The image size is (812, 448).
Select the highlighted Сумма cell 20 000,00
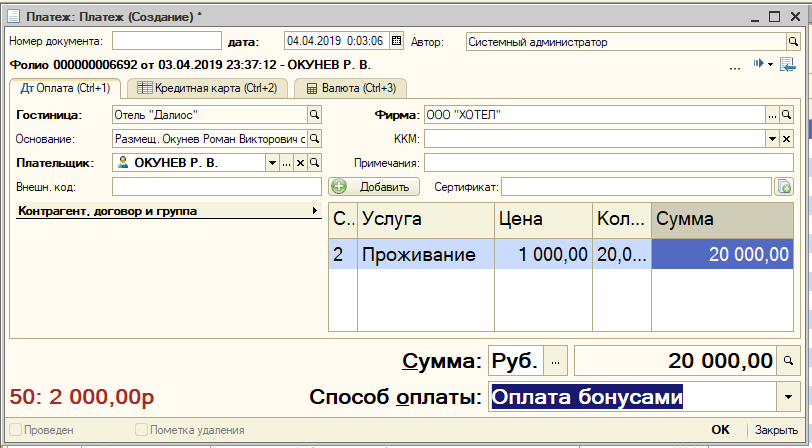pyautogui.click(x=722, y=254)
